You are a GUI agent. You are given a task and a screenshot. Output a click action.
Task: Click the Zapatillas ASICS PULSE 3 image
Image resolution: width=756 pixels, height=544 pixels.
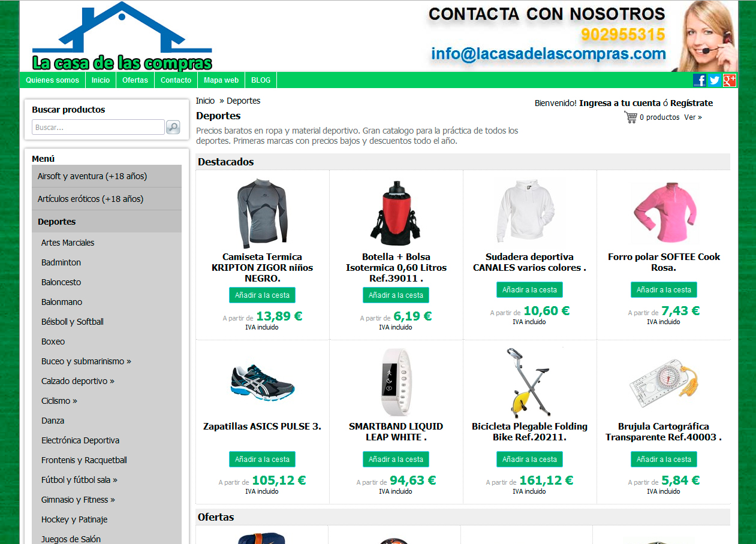[x=262, y=383]
